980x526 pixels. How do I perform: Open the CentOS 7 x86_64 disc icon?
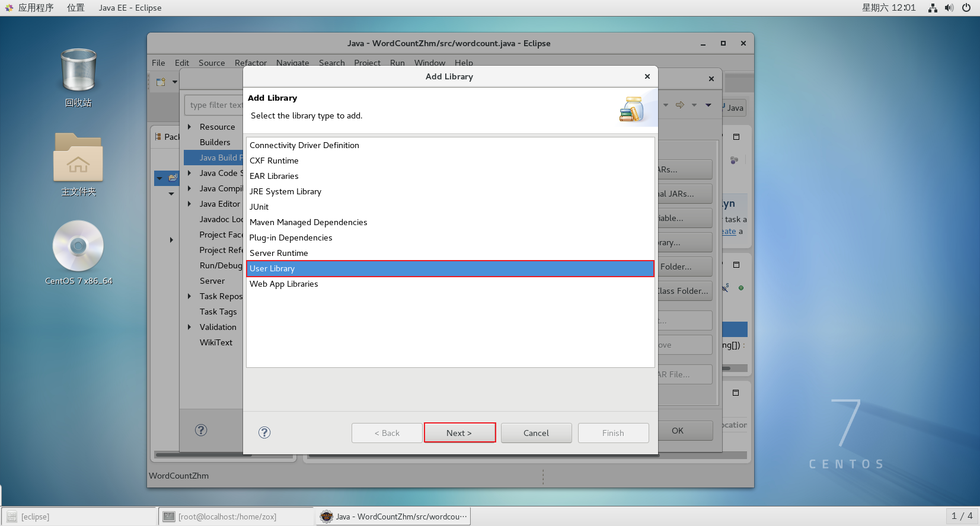tap(78, 246)
